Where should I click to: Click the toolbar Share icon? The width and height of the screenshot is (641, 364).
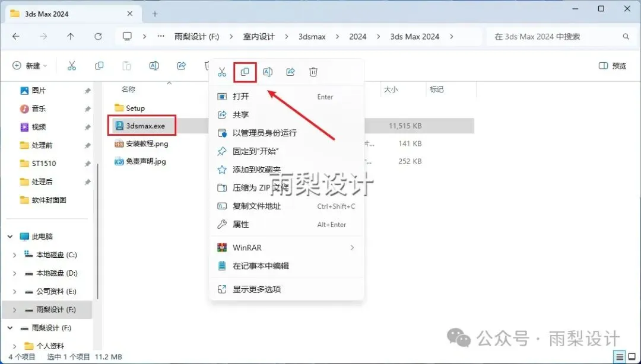pos(182,66)
